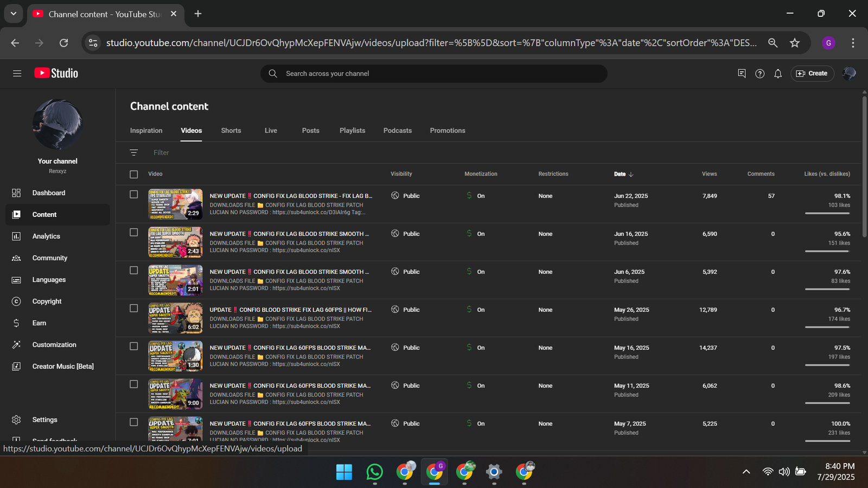Open WhatsApp from the taskbar
The height and width of the screenshot is (488, 868).
(374, 472)
